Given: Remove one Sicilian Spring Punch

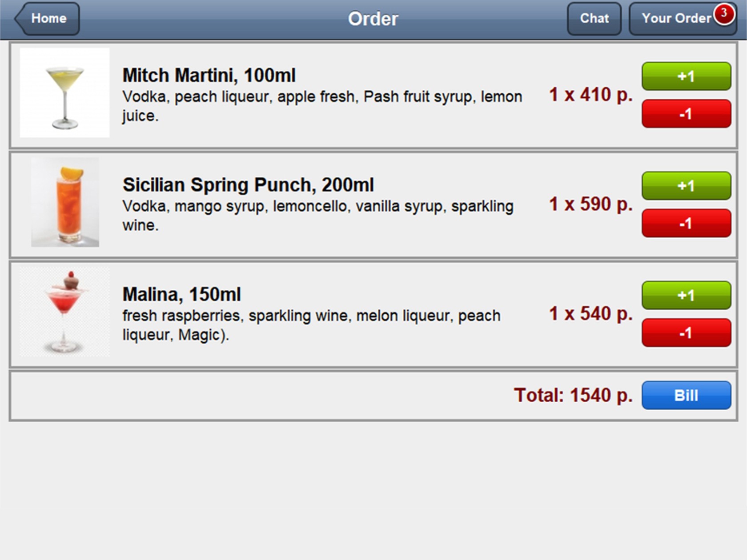Looking at the screenshot, I should point(686,223).
